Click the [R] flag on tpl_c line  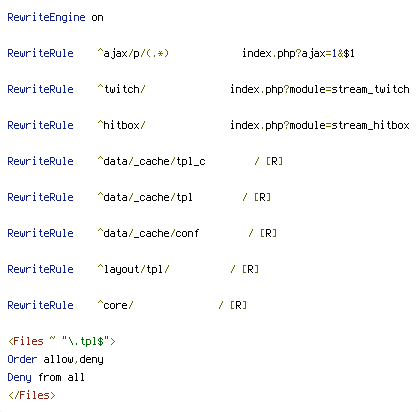click(x=274, y=161)
